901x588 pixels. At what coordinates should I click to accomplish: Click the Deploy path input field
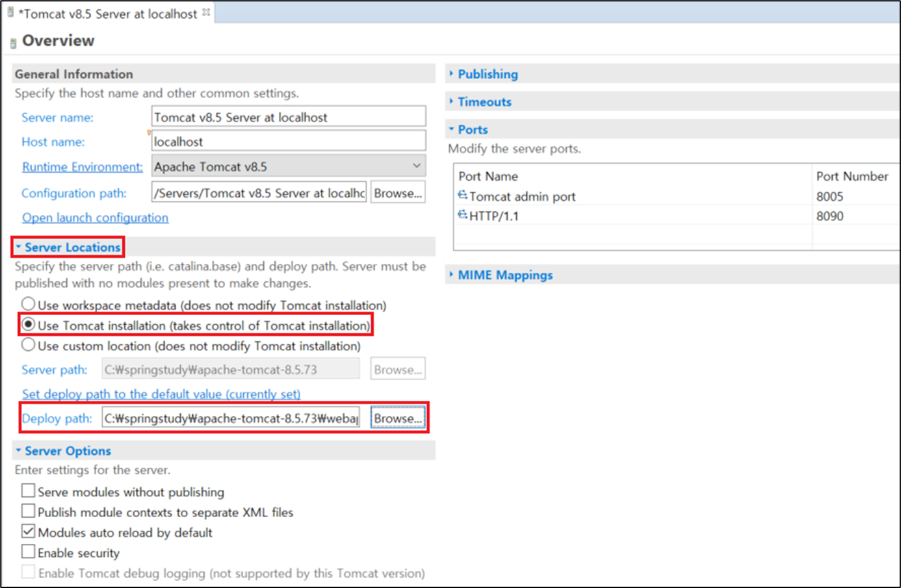click(x=231, y=418)
